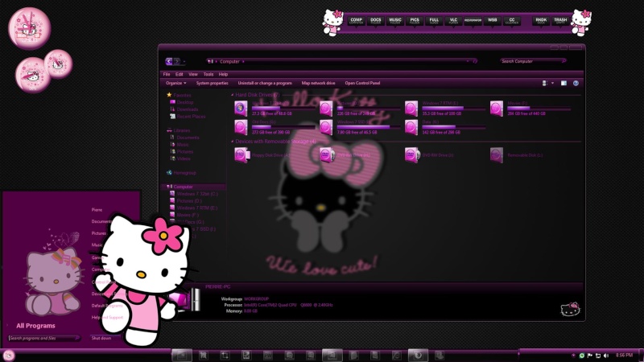Select the Data (K:) drive icon
The width and height of the screenshot is (644, 362).
411,127
